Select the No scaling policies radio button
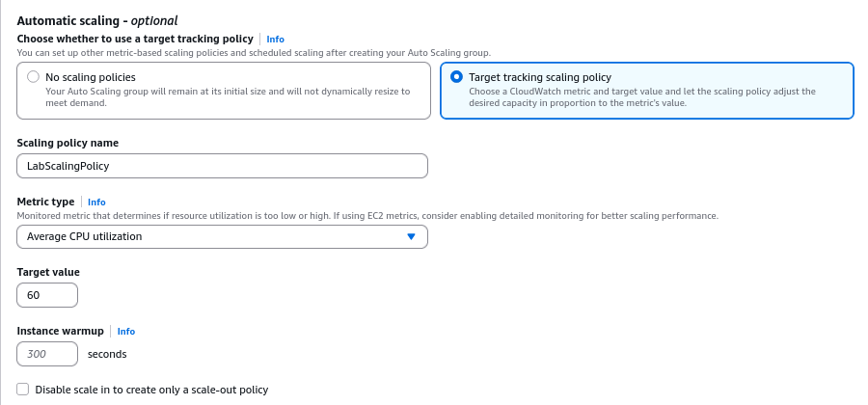Screen dimensions: 868x405 coord(34,77)
